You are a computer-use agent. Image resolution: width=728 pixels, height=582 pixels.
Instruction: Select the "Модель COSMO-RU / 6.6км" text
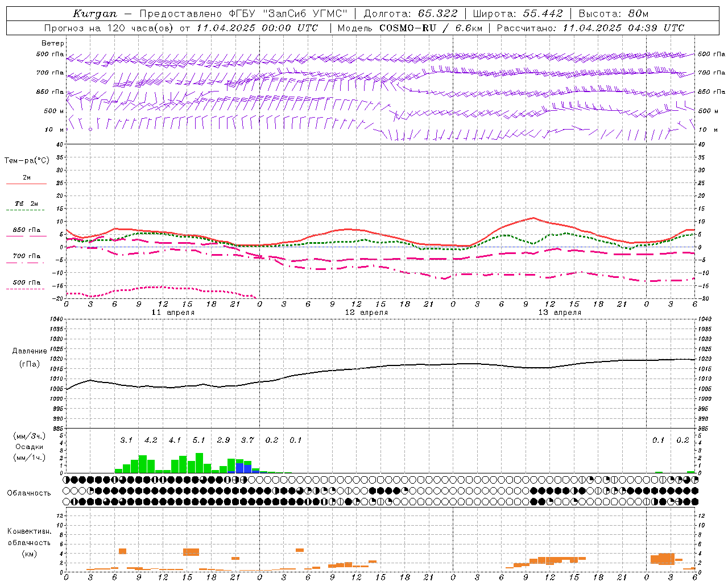tap(410, 28)
